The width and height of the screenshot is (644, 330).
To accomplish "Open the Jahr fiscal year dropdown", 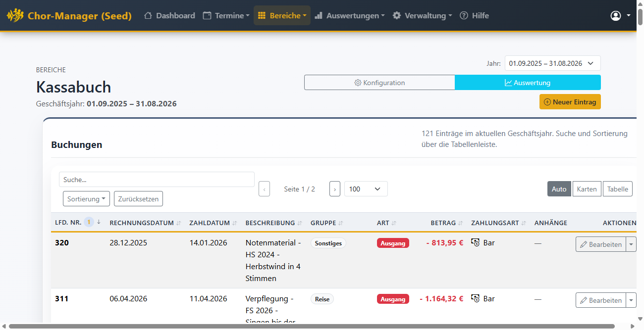I will [x=553, y=63].
